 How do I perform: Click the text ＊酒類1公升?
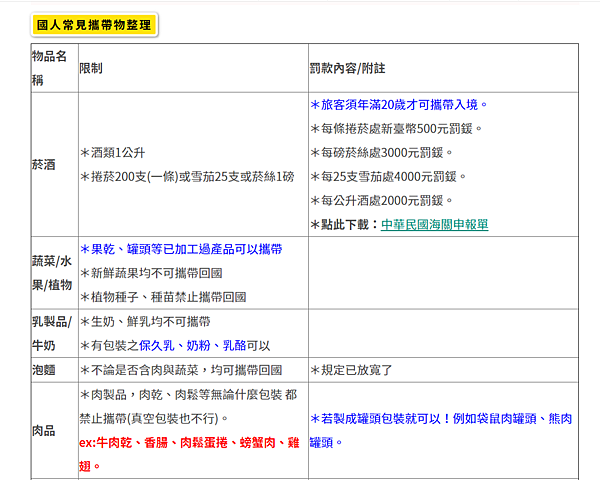click(112, 153)
